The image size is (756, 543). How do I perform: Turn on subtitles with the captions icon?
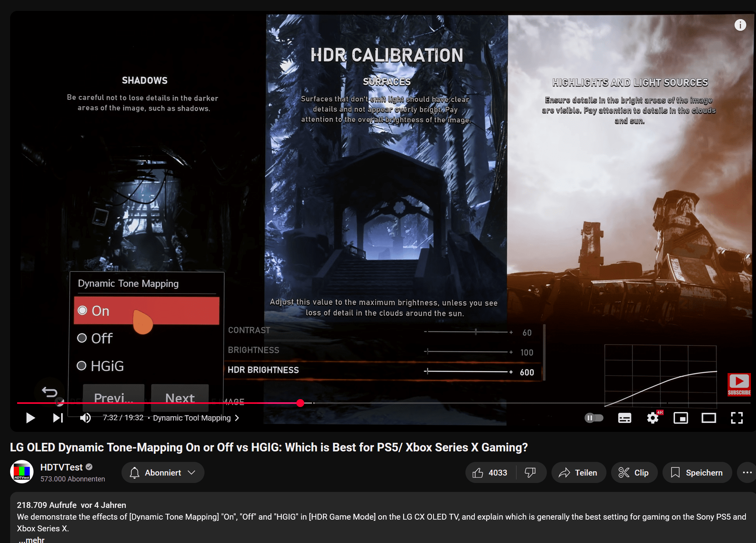coord(625,418)
